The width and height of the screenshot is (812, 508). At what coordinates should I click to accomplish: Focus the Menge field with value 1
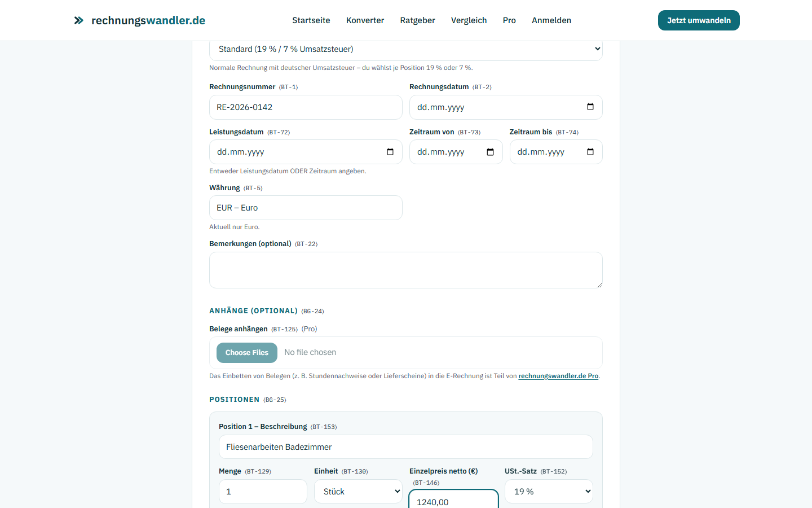[x=263, y=492]
